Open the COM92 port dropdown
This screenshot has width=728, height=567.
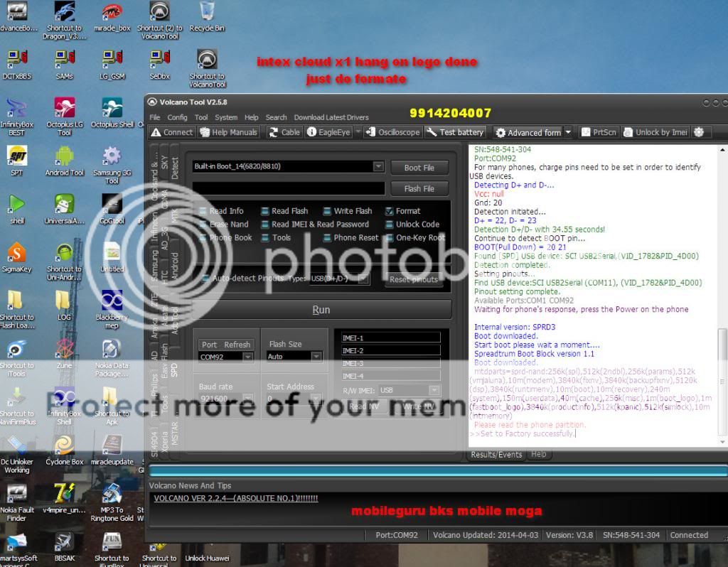(x=248, y=357)
